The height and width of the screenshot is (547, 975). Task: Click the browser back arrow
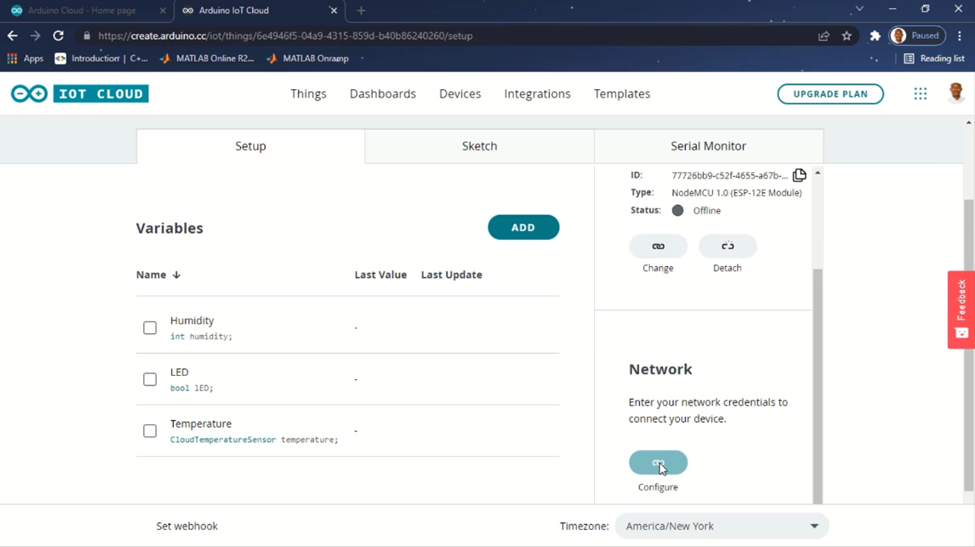pyautogui.click(x=12, y=36)
